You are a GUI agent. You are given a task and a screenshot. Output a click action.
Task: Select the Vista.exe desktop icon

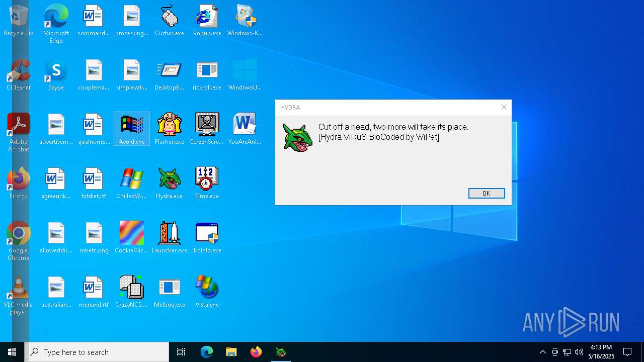coord(207,292)
